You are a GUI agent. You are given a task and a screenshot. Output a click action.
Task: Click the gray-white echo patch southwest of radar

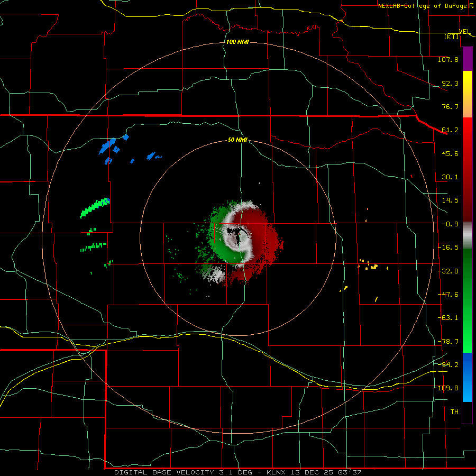pyautogui.click(x=217, y=274)
